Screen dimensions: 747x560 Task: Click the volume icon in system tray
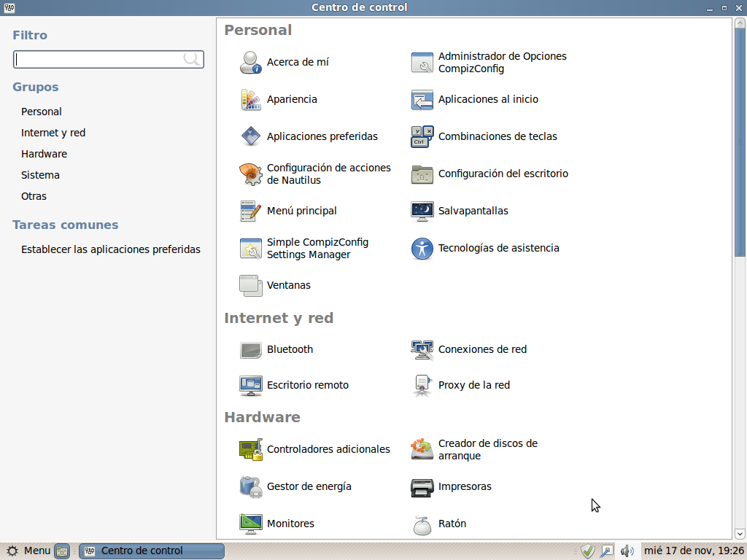point(627,551)
